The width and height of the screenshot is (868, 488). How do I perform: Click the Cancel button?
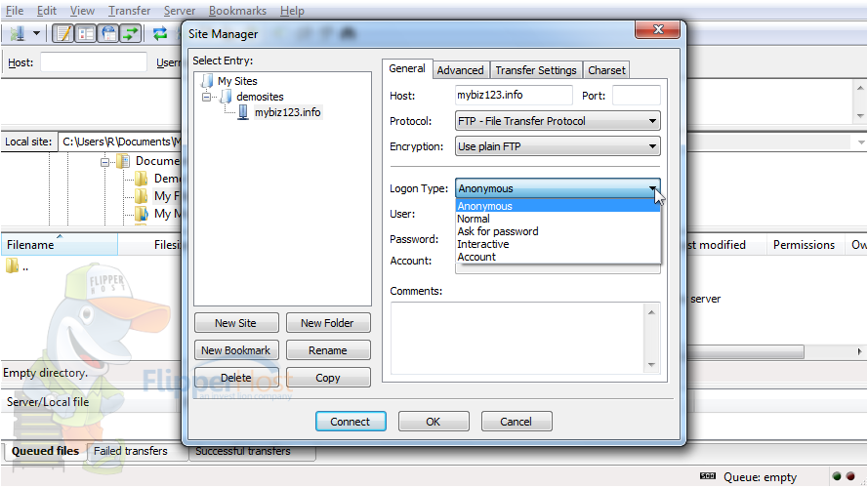click(x=516, y=422)
